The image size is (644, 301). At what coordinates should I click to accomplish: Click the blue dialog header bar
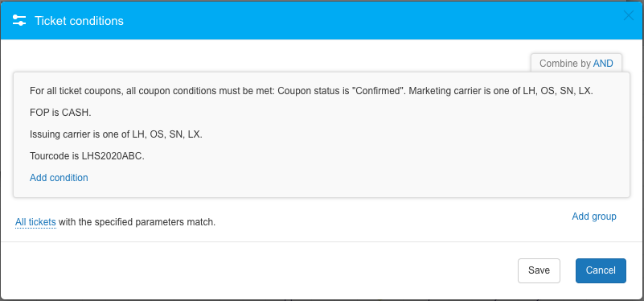pos(329,21)
